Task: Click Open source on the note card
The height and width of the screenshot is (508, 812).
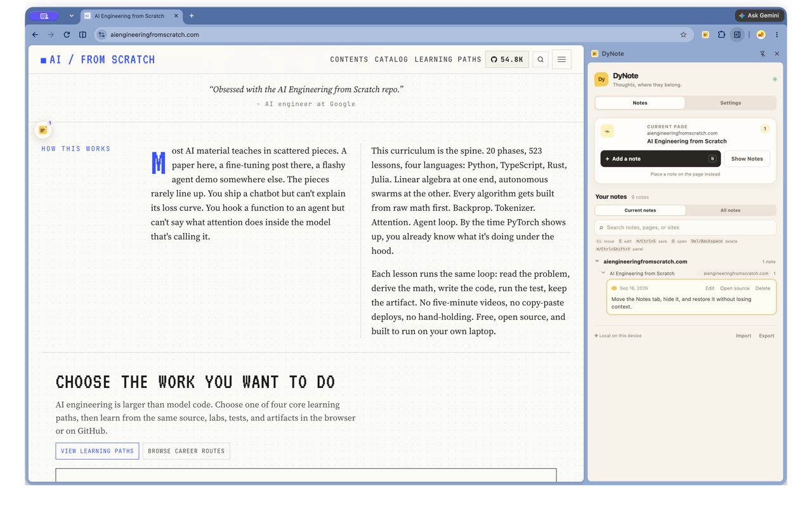Action: 735,288
